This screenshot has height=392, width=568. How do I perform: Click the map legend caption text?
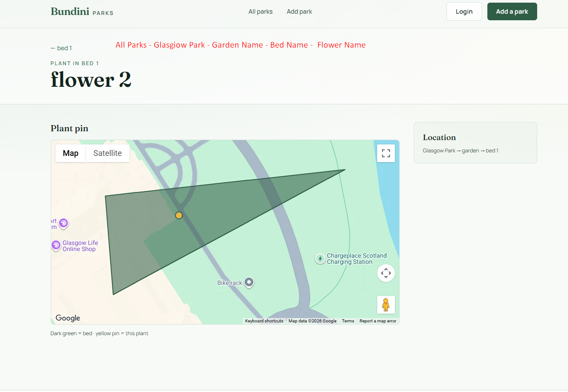pyautogui.click(x=100, y=333)
